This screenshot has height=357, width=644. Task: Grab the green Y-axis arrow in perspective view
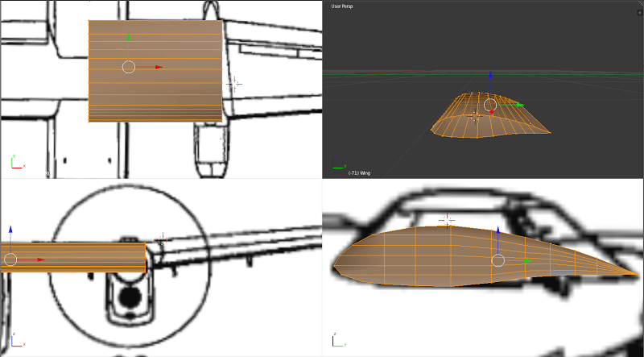click(x=520, y=105)
